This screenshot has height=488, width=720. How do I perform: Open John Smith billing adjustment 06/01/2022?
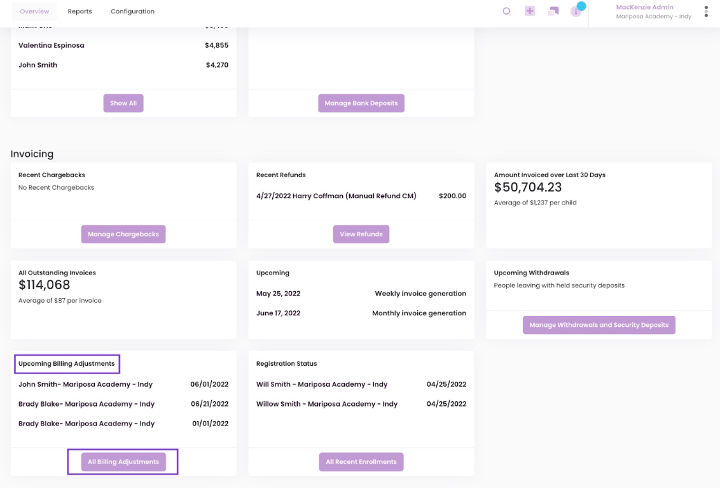(123, 385)
